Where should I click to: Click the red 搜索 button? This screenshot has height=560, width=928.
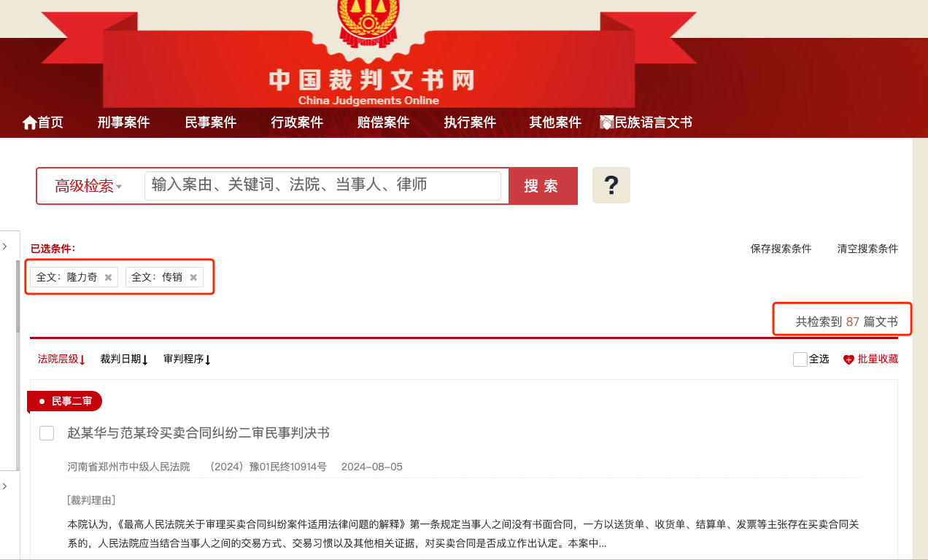coord(543,186)
